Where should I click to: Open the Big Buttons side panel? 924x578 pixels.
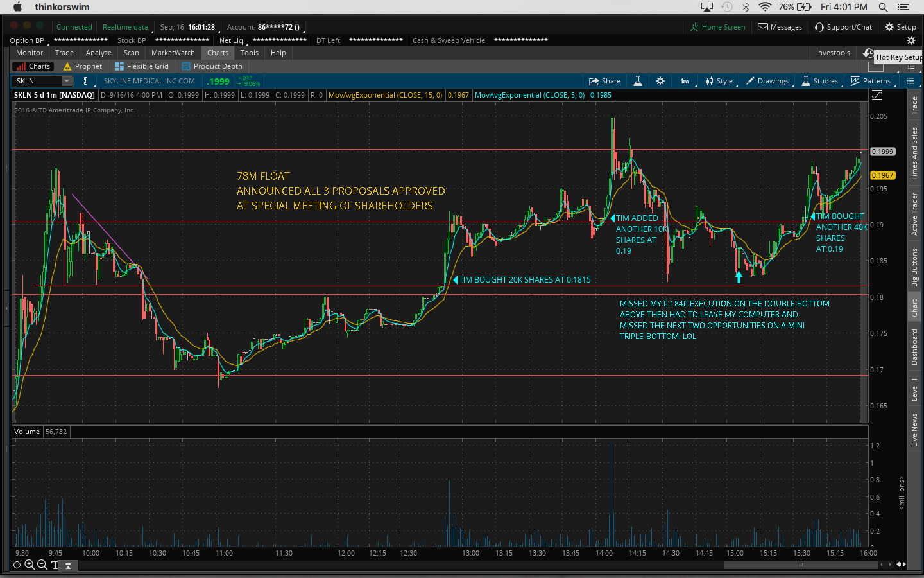tap(914, 267)
